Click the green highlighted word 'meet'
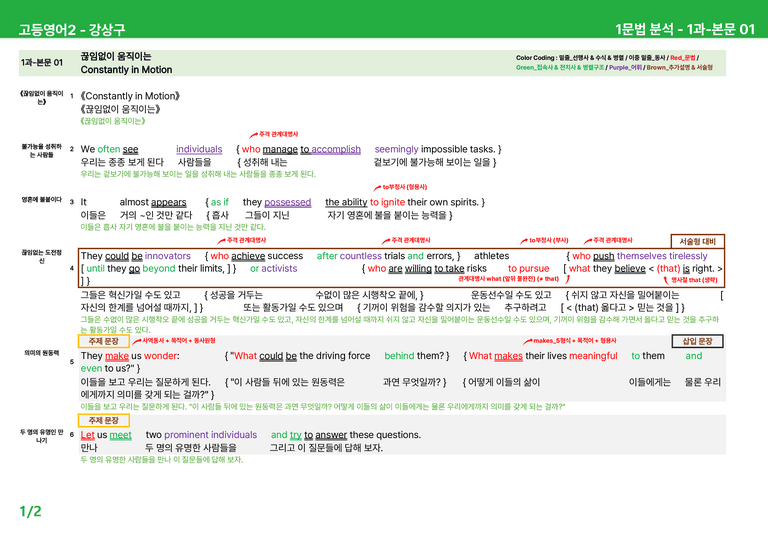 (x=120, y=435)
